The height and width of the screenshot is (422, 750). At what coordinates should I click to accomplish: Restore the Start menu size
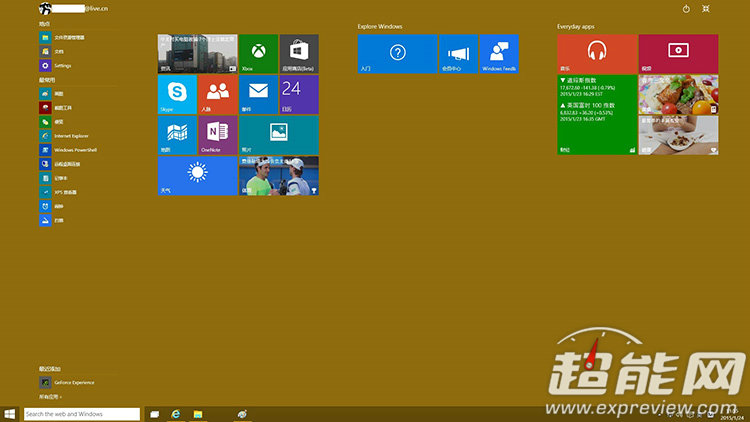click(x=707, y=9)
